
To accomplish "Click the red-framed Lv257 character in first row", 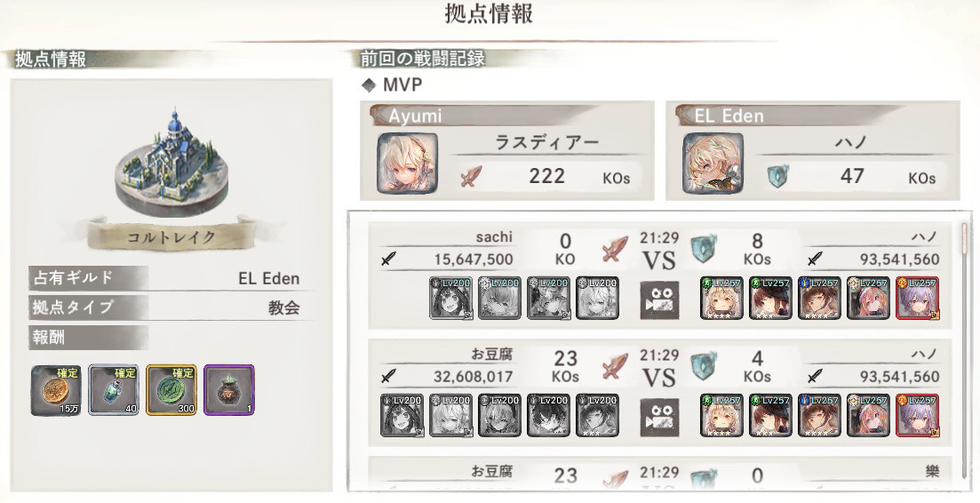I will click(x=917, y=298).
